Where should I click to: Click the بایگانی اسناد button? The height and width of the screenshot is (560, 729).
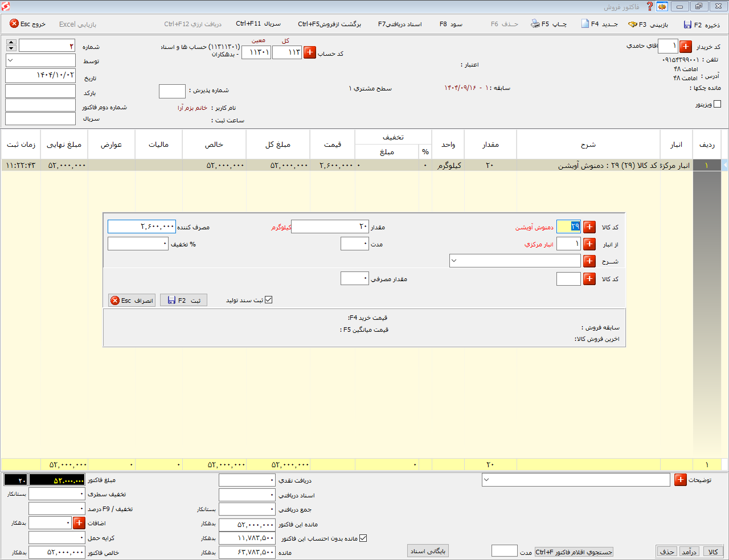click(x=428, y=551)
